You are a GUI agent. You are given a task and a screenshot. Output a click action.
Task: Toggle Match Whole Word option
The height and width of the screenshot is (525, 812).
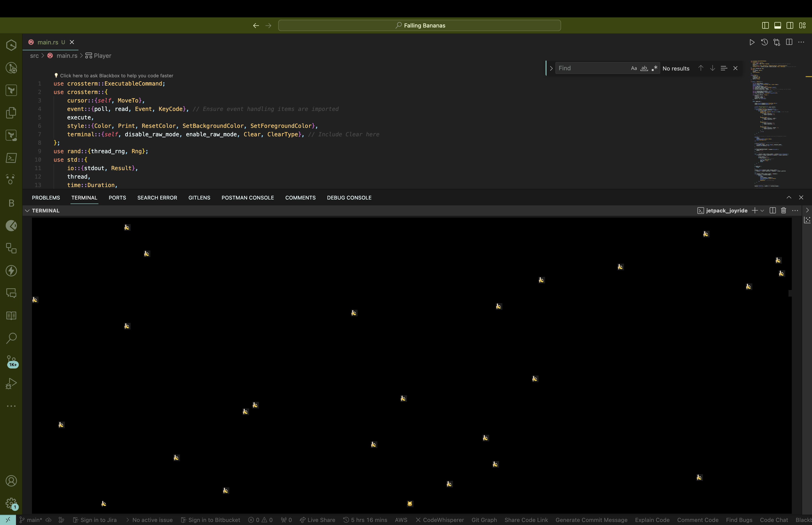[644, 68]
